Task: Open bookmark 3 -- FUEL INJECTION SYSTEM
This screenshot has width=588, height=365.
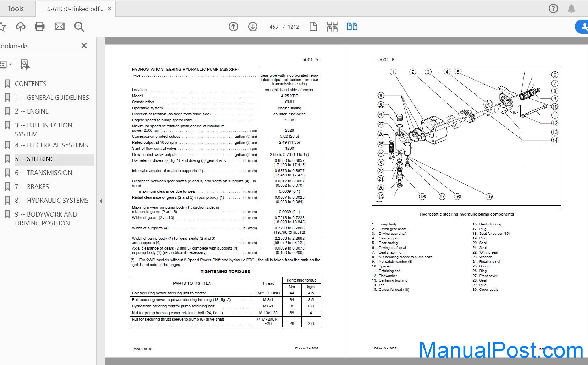Action: tap(44, 130)
